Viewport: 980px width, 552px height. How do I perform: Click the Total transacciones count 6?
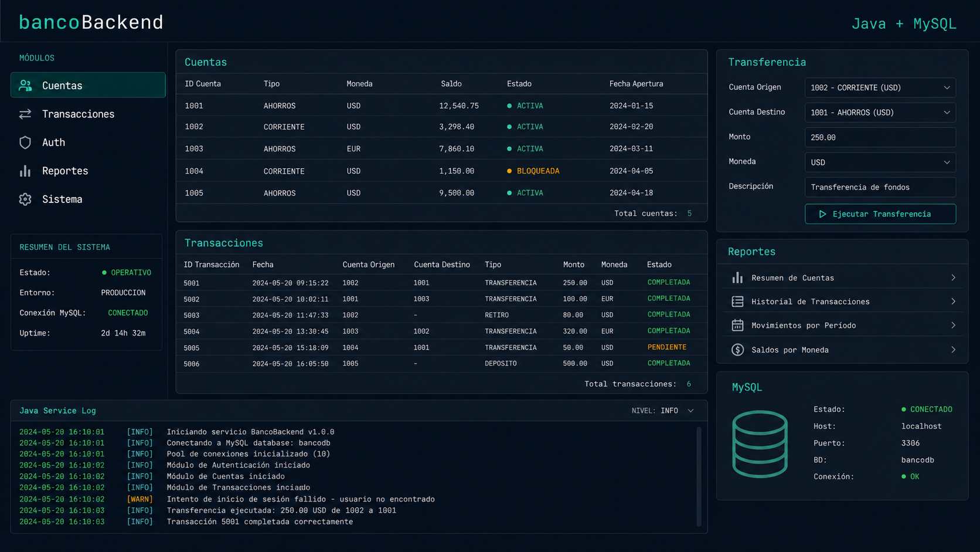[x=689, y=384]
